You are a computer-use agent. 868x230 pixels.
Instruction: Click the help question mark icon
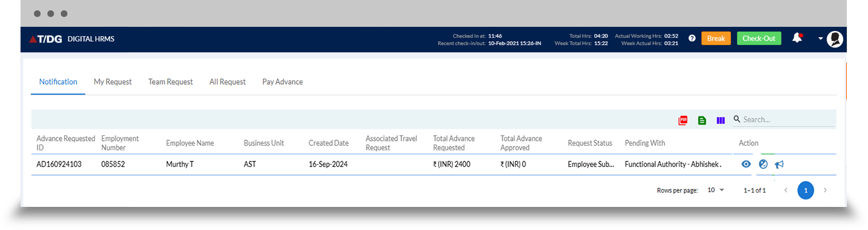coord(692,39)
